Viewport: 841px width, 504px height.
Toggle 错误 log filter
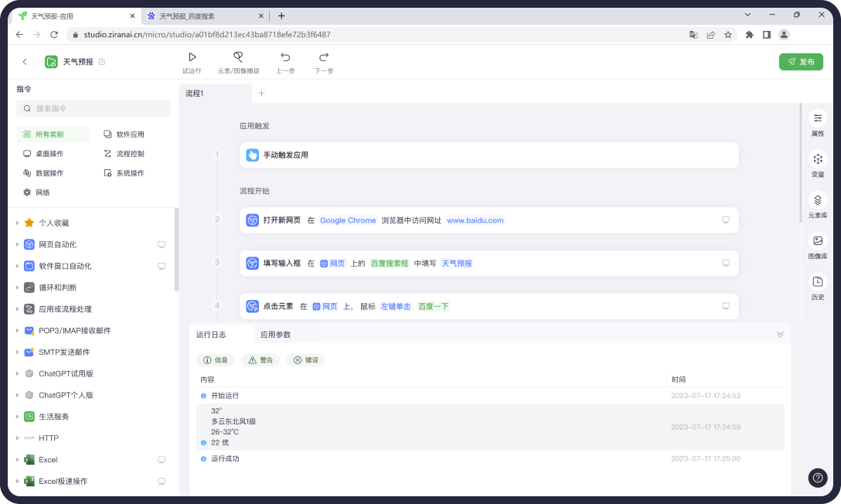pos(306,359)
